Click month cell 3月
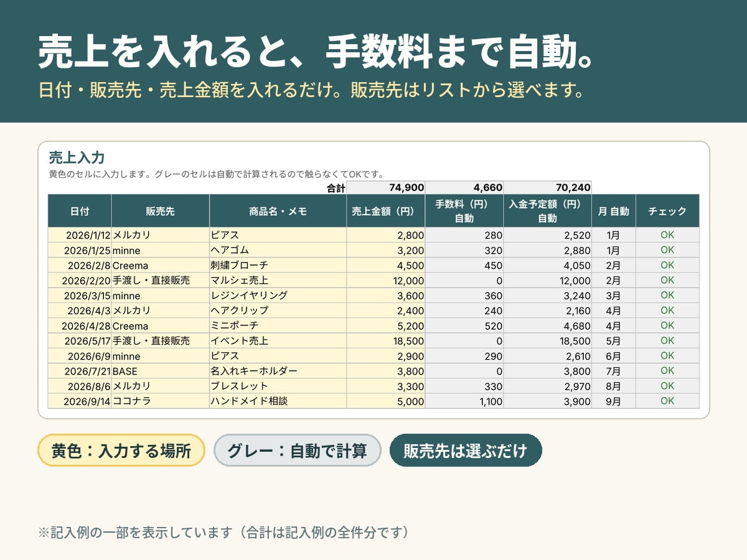Screen dimensions: 747x560 pyautogui.click(x=614, y=296)
